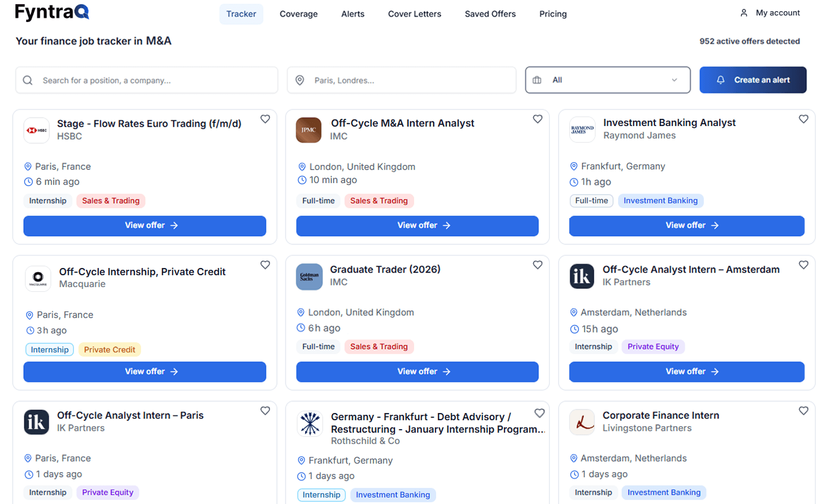Click the 15h ago timestamp on Amsterdam card
821x504 pixels.
tap(600, 329)
